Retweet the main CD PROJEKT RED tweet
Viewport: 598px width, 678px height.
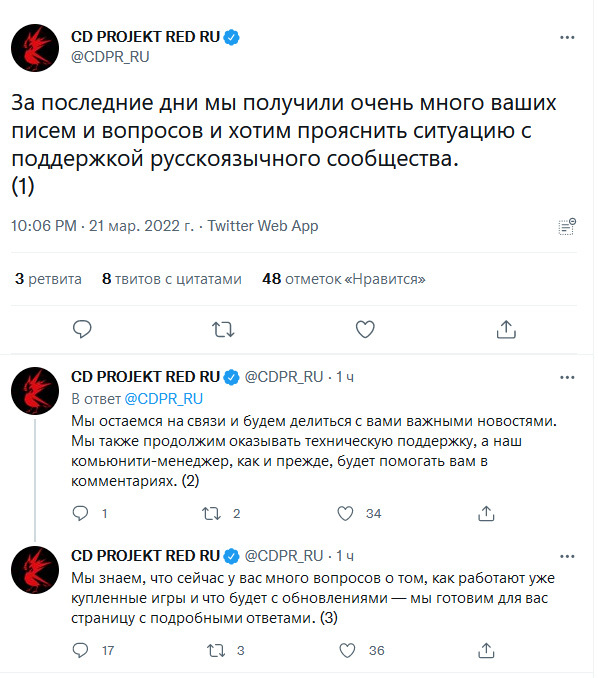tap(223, 329)
